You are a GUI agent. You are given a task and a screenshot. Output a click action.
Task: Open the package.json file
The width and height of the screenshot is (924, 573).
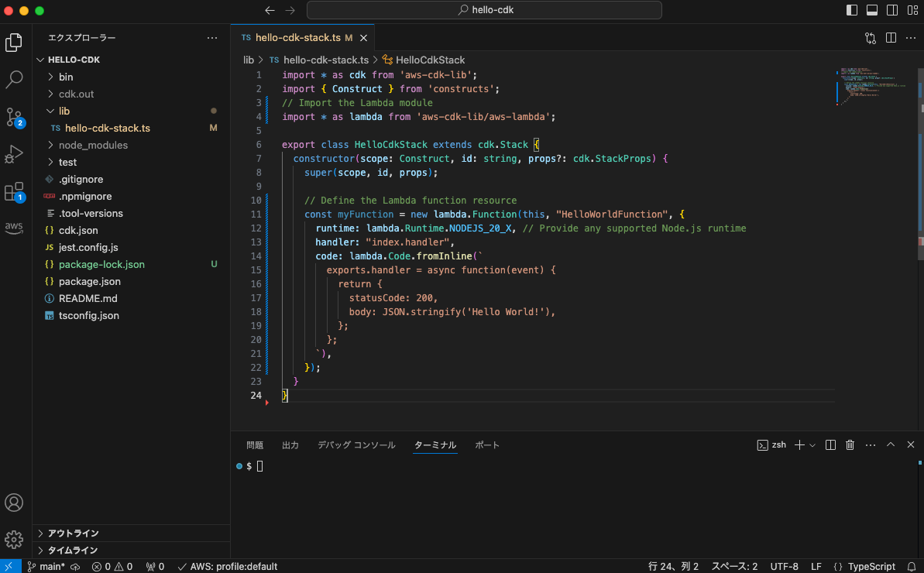[x=131, y=282]
